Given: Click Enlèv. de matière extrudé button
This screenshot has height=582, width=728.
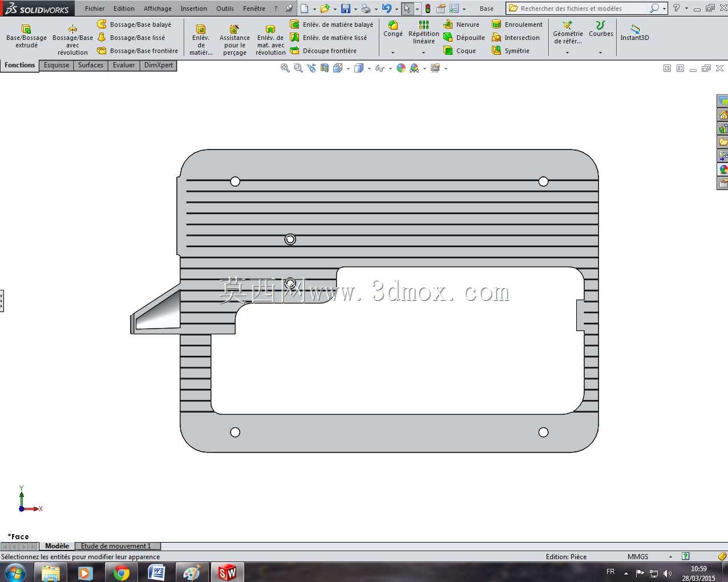Looking at the screenshot, I should tap(201, 40).
